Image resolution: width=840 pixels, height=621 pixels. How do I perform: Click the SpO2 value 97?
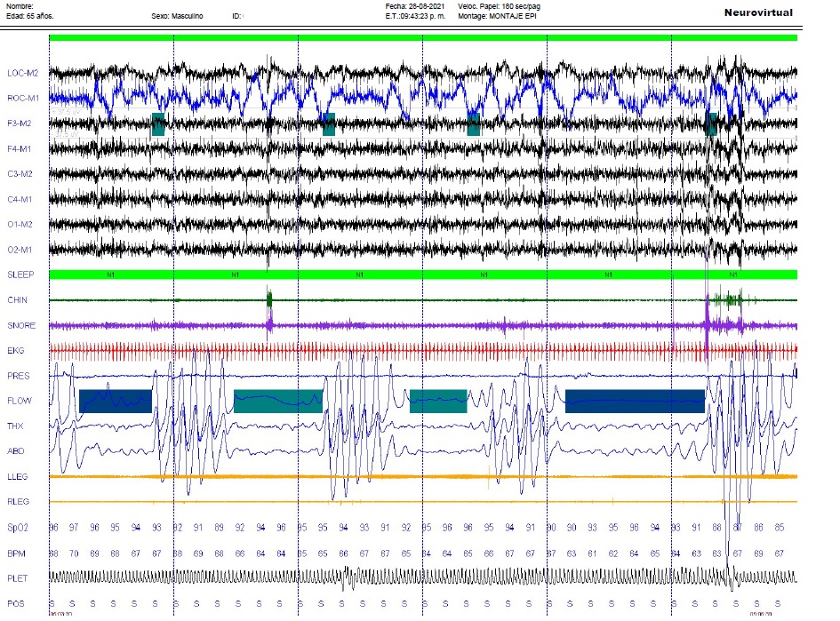click(74, 528)
